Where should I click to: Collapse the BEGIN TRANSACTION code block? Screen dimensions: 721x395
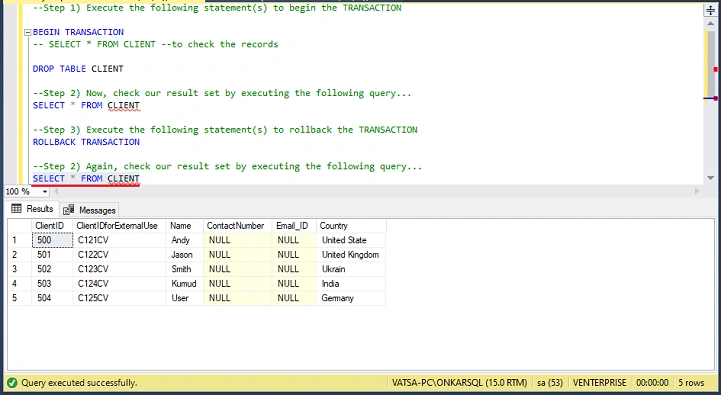coord(27,32)
